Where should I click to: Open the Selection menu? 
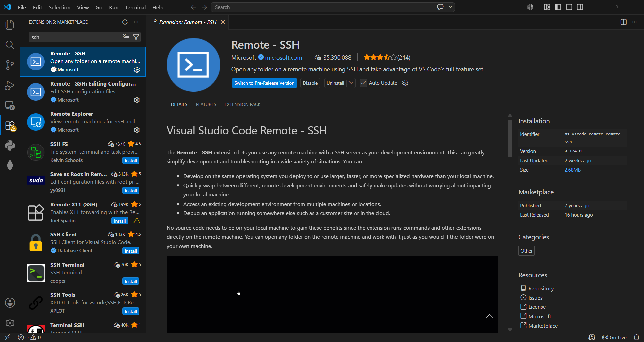click(x=59, y=7)
